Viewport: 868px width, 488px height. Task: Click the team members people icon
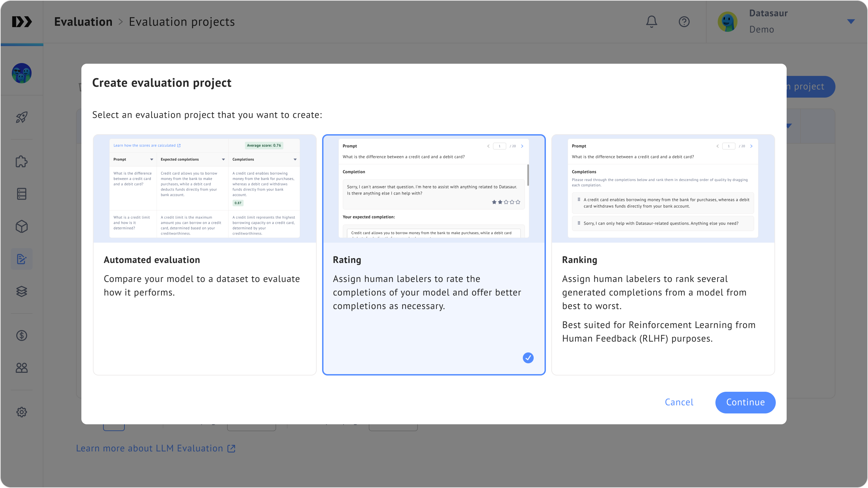click(22, 368)
